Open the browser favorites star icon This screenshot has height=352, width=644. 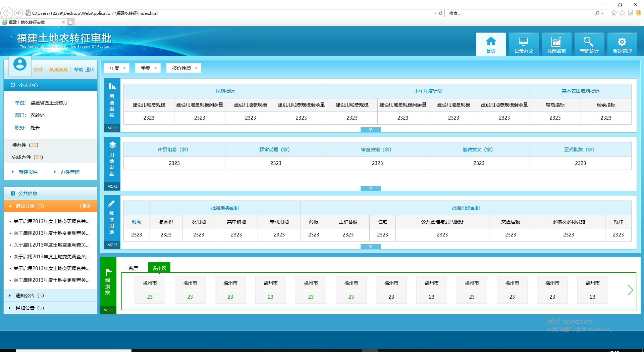[622, 13]
